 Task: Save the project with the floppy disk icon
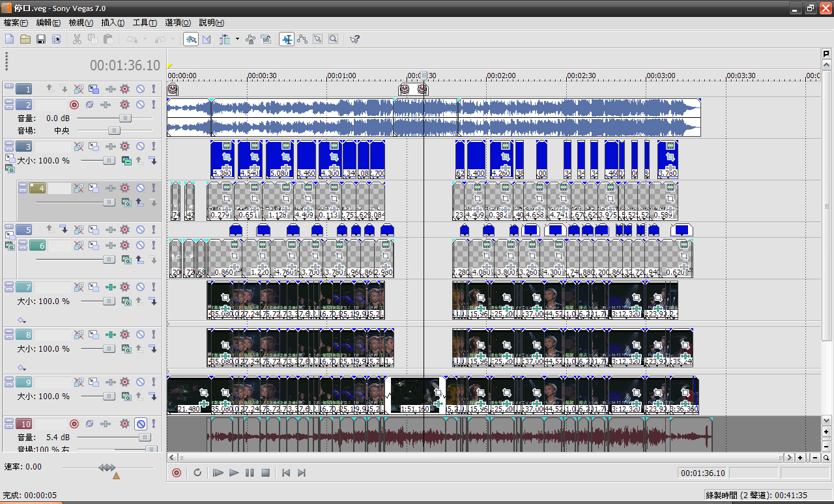click(41, 39)
